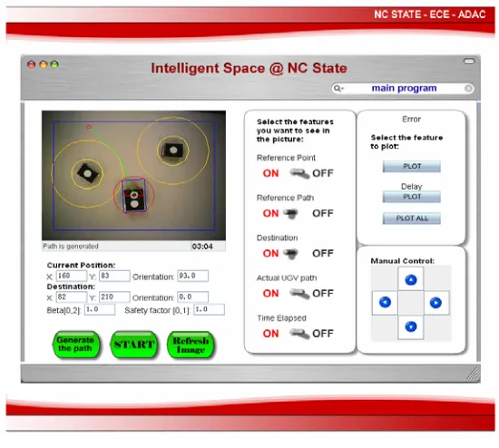Click the 03:04 elapsed time readout
Image resolution: width=499 pixels, height=448 pixels.
tap(202, 247)
